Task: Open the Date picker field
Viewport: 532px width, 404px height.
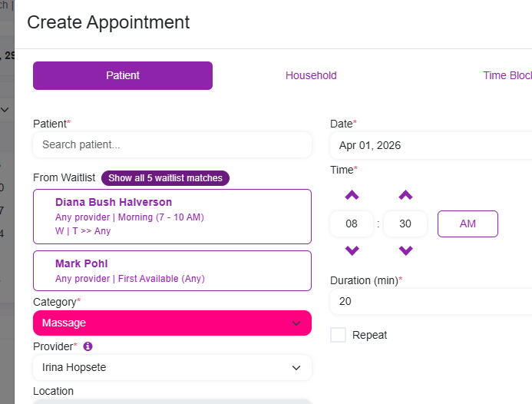Action: point(430,145)
